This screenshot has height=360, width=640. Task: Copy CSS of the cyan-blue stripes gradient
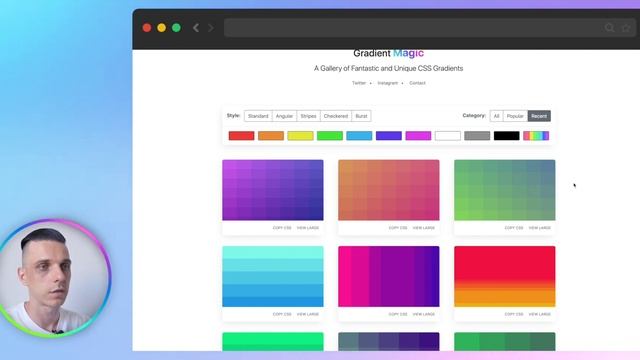click(282, 314)
